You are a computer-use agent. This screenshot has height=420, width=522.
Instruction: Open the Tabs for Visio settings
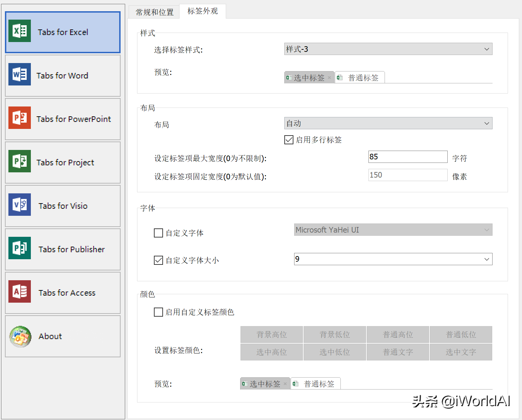coord(63,206)
